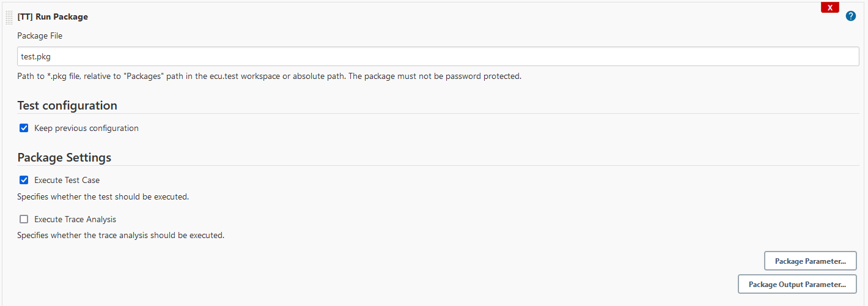This screenshot has height=306, width=868.
Task: Uncheck the Keep previous configuration checkbox
Action: [24, 129]
